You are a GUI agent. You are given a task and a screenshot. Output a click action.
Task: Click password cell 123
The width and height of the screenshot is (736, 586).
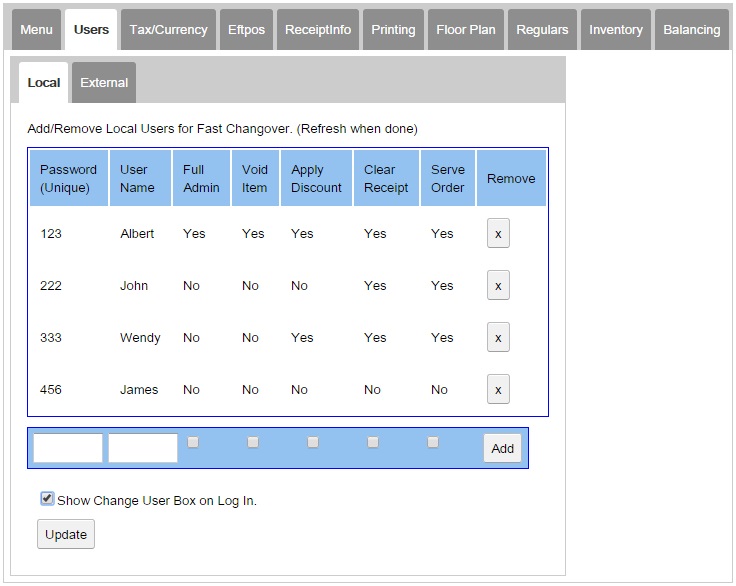tap(51, 234)
